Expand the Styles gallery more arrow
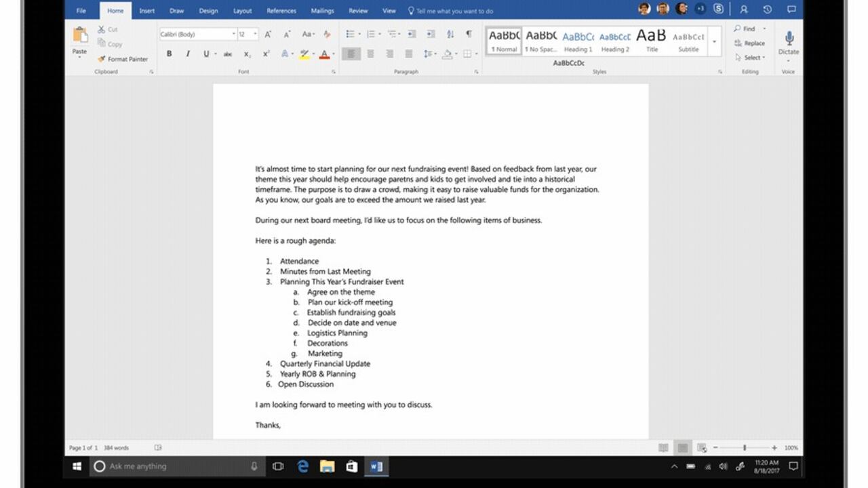868x488 pixels. coord(714,42)
